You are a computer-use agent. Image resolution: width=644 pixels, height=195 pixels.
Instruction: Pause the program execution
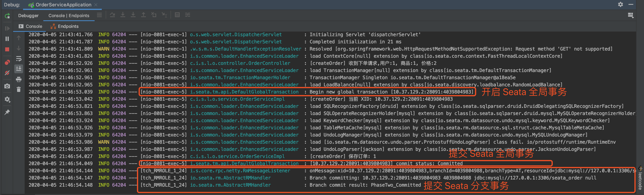click(x=7, y=39)
